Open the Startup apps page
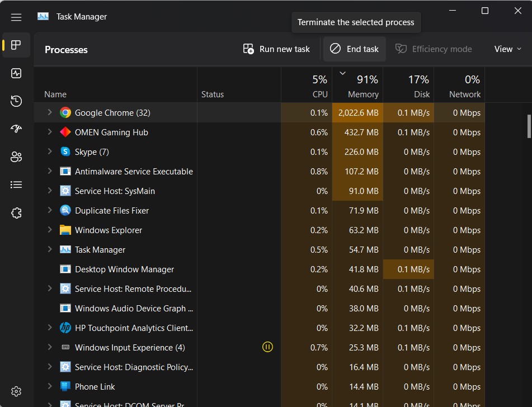532x407 pixels. pyautogui.click(x=16, y=129)
